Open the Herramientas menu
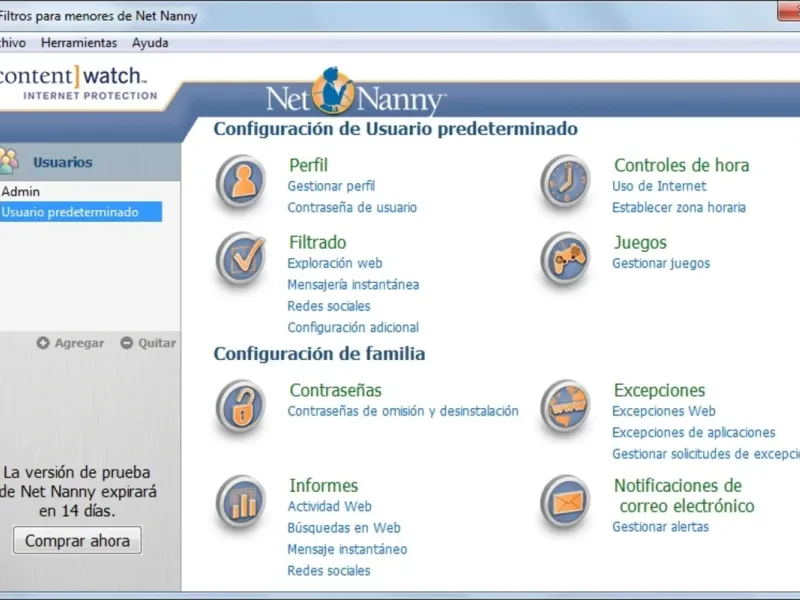The image size is (800, 600). coord(79,43)
